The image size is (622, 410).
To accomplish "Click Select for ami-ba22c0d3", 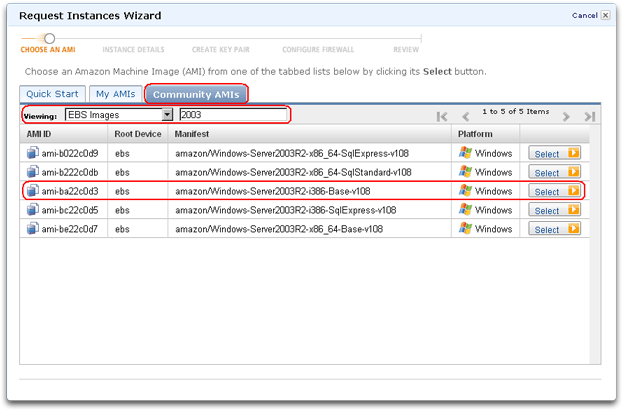I will (555, 191).
